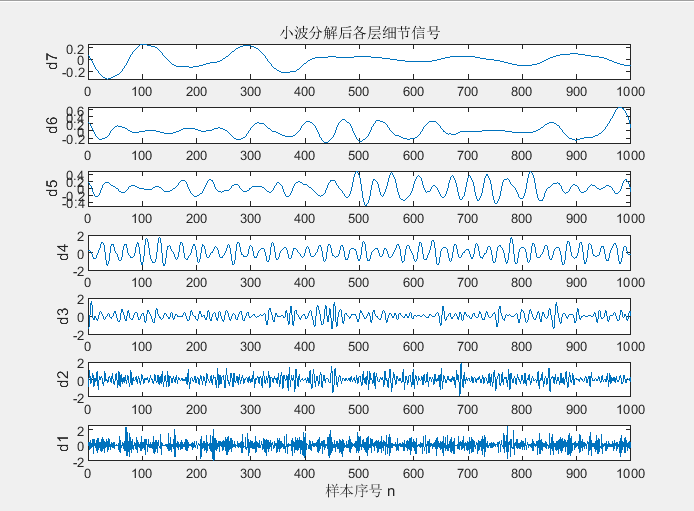Click the -0.4 y-tick label of d5
Screen dimensions: 694x511
73,203
